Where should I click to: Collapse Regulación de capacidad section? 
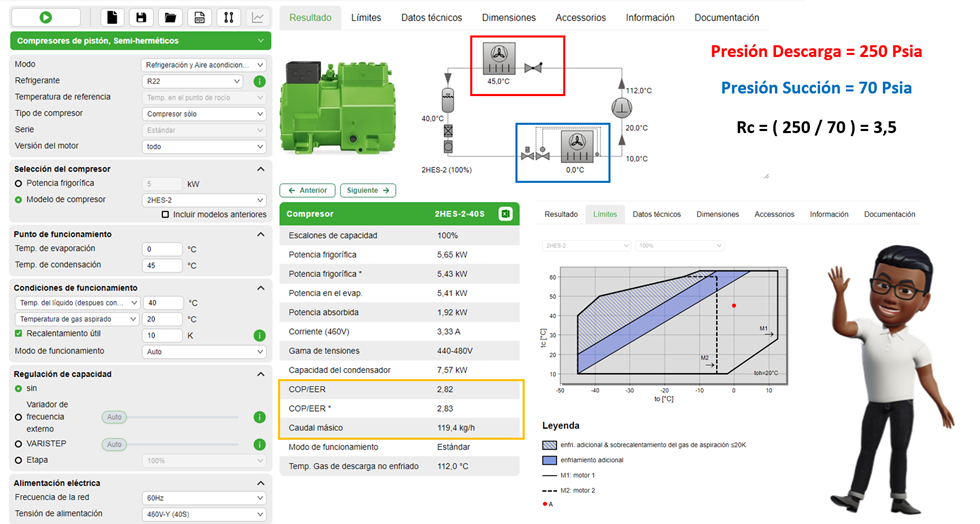pos(261,375)
